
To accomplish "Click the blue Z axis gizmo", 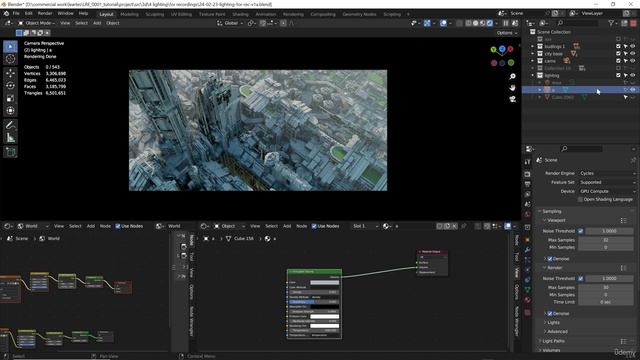I will (x=502, y=49).
